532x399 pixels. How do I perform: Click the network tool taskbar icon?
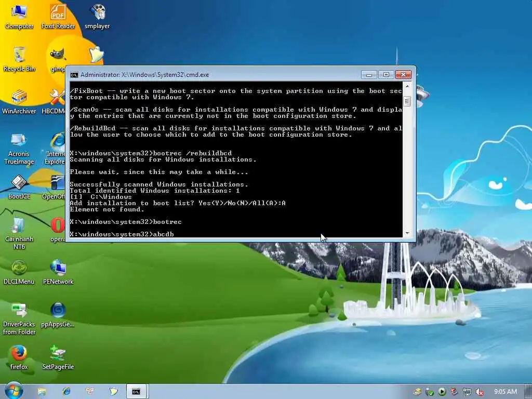pos(90,392)
